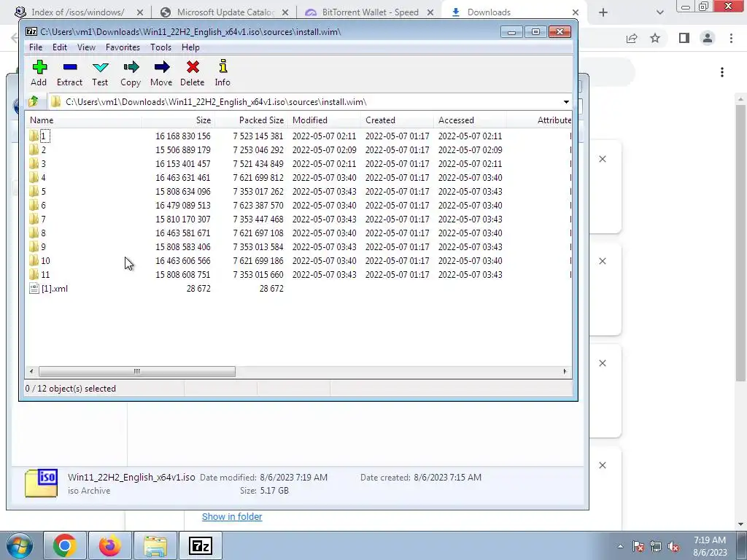Go up one folder level arrow icon
Viewport: 747px width, 560px height.
pyautogui.click(x=34, y=101)
